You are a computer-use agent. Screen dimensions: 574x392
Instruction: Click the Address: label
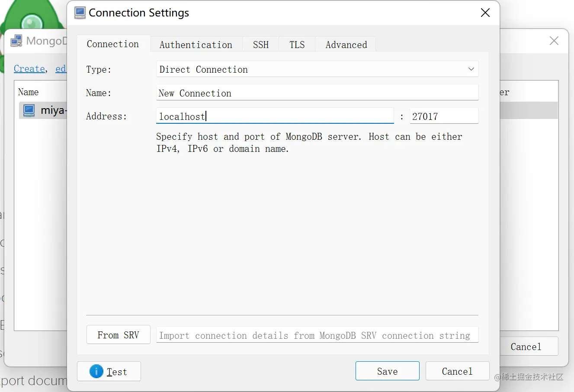[106, 116]
